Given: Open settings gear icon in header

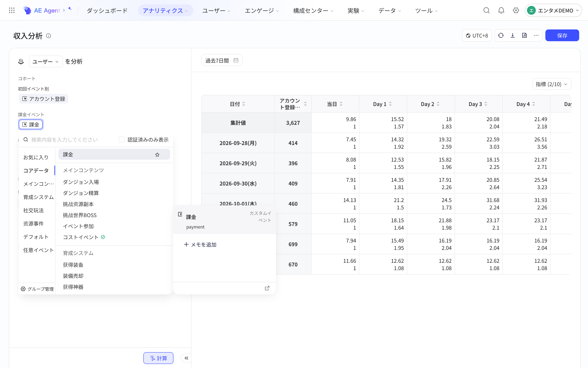Looking at the screenshot, I should [x=516, y=10].
